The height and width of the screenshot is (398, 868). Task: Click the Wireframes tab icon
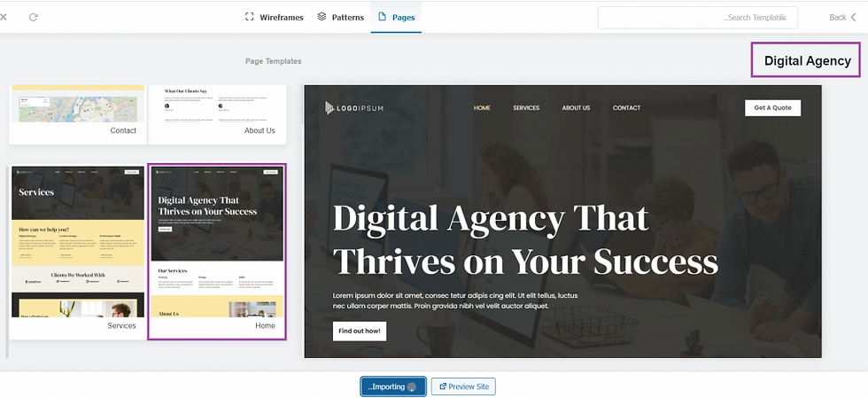249,17
